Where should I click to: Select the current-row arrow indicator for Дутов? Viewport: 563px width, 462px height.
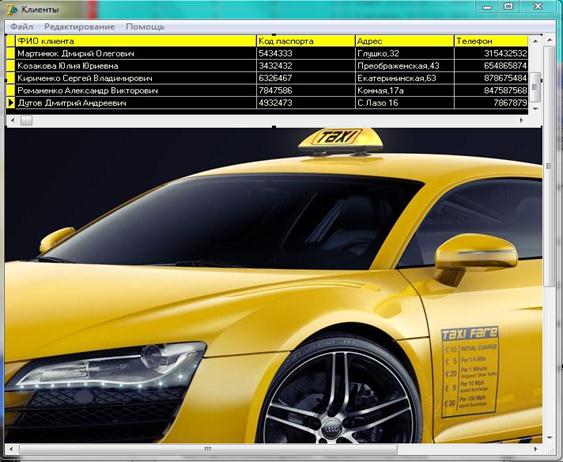tap(10, 103)
